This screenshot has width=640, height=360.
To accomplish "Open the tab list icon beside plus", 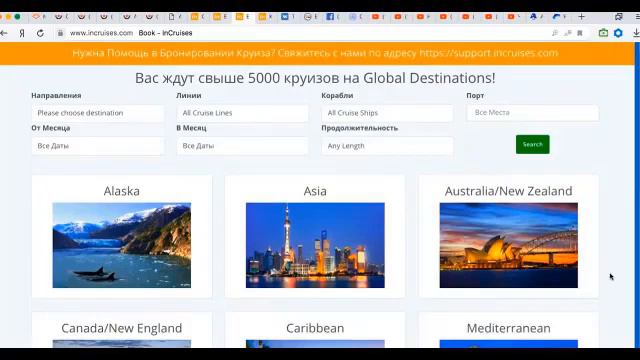I will [x=619, y=17].
